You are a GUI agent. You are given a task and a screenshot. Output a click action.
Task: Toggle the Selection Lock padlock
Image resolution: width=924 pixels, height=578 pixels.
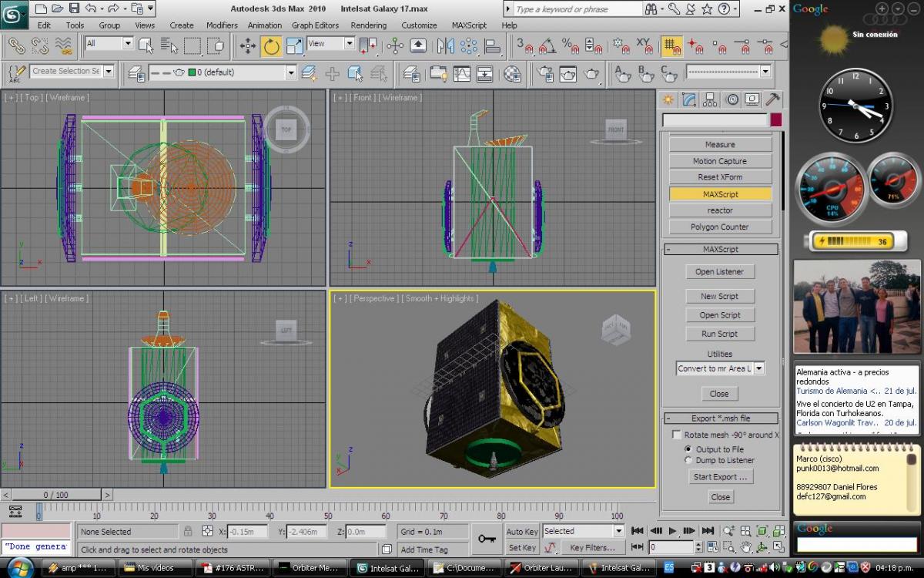click(x=188, y=531)
